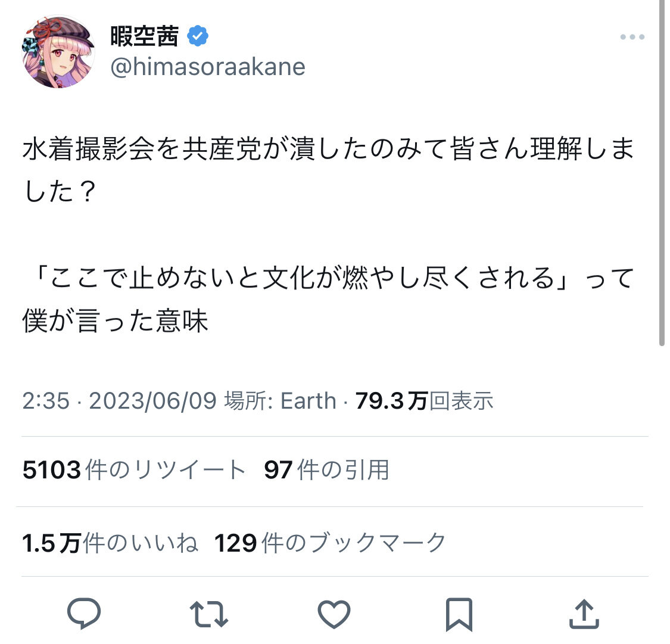Tap the retweet arrows icon
The image size is (670, 644).
[x=209, y=614]
